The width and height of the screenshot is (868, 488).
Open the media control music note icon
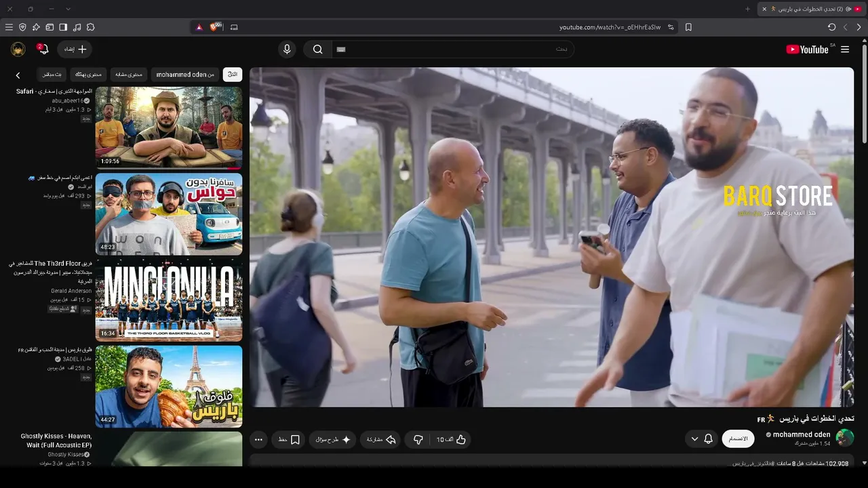(x=77, y=27)
